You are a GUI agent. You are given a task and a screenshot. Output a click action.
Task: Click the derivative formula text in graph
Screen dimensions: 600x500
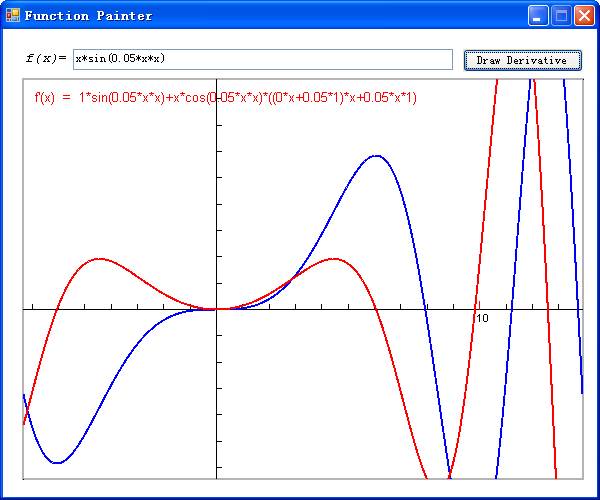pyautogui.click(x=225, y=98)
